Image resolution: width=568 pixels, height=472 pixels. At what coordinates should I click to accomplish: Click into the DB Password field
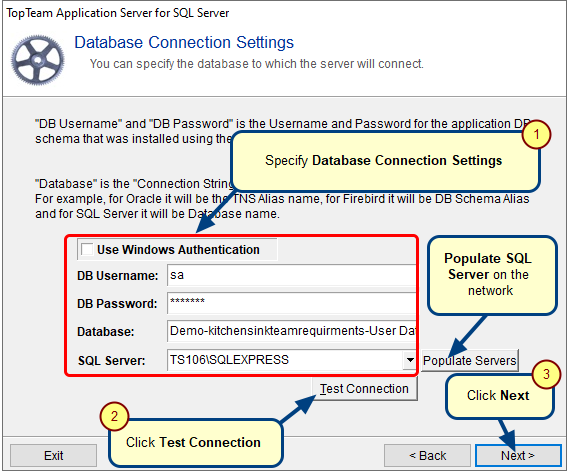coord(292,303)
